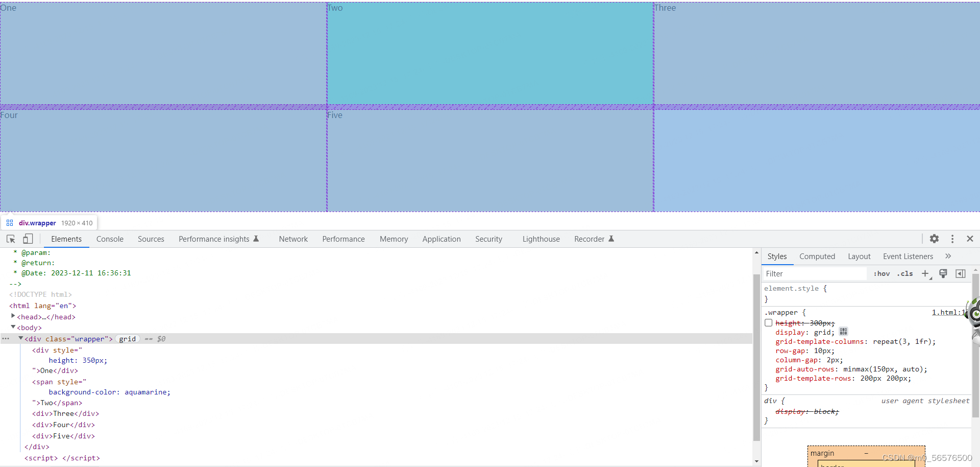
Task: Open the customize DevTools three-dot menu
Action: (x=952, y=239)
